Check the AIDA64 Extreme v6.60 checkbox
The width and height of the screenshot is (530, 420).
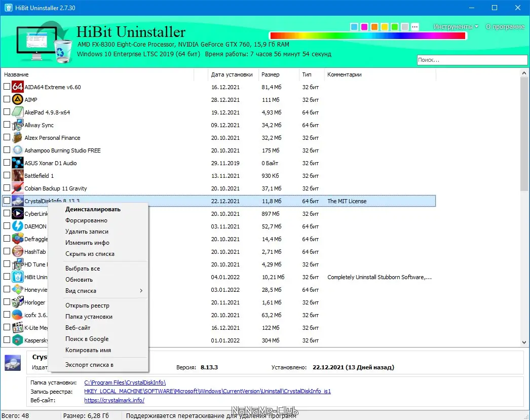click(7, 87)
